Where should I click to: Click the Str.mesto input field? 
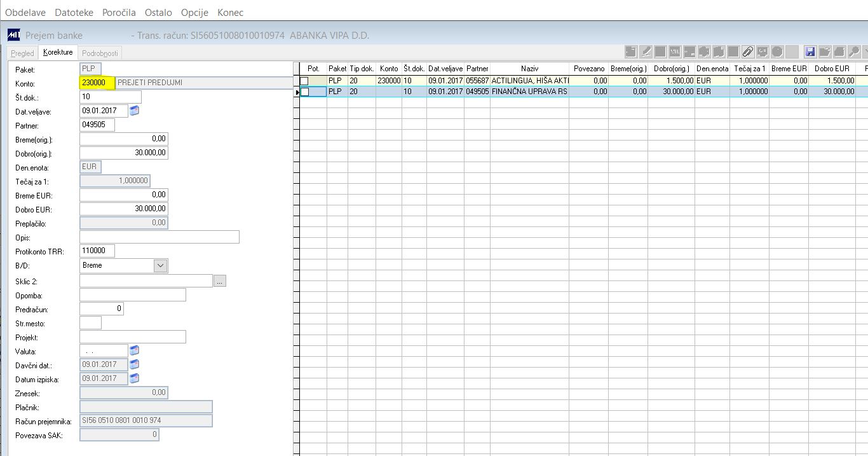tap(91, 323)
